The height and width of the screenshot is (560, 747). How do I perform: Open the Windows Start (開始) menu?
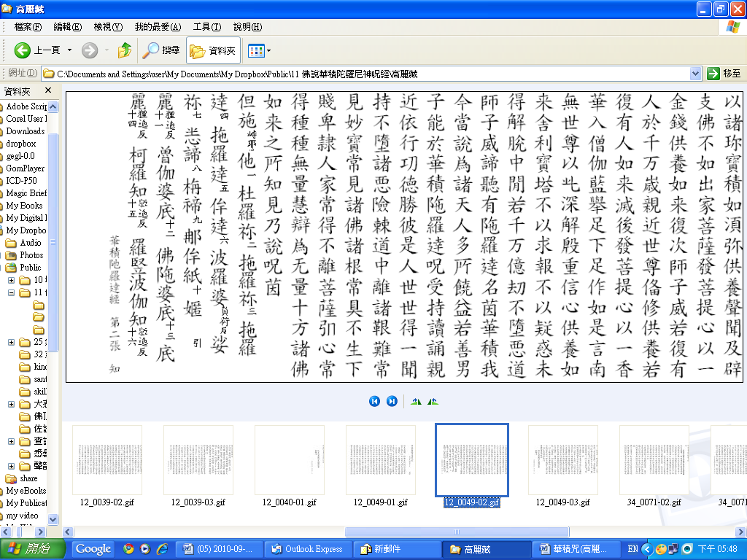(34, 549)
